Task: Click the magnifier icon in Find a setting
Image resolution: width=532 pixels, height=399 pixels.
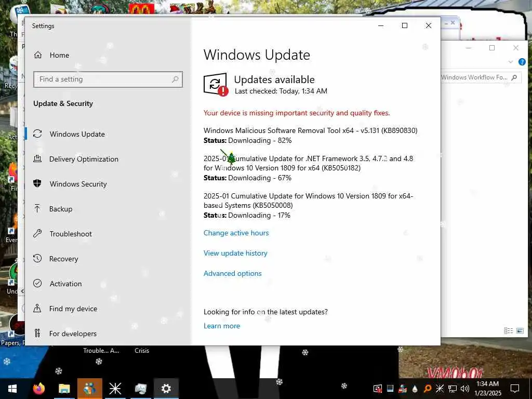Action: click(175, 79)
